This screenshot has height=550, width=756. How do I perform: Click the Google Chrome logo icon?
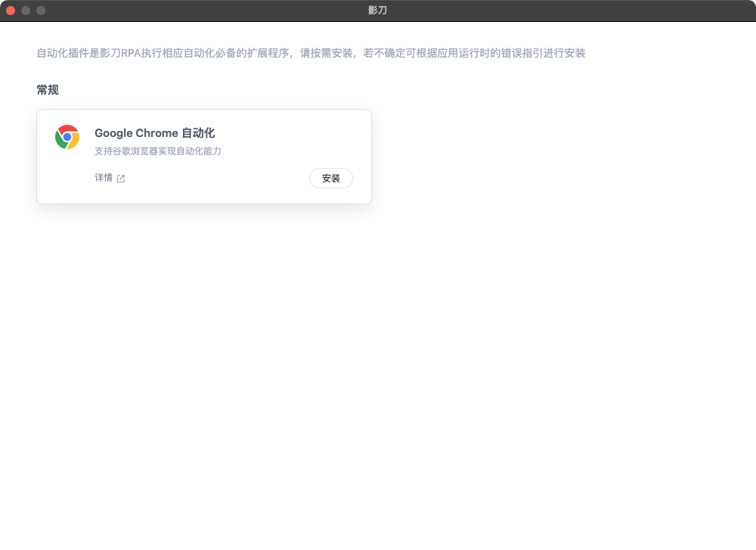67,137
